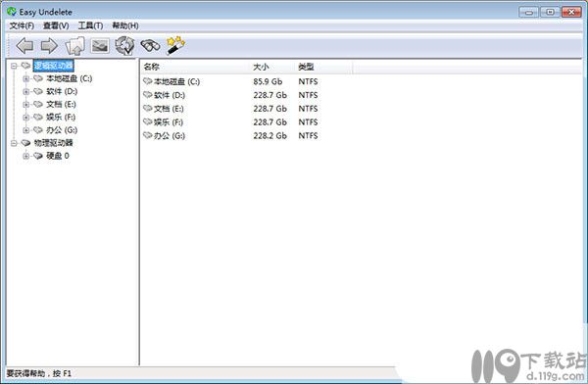Viewport: 588px width, 384px height.
Task: Select 软件 (D:) tree label
Action: coord(62,91)
